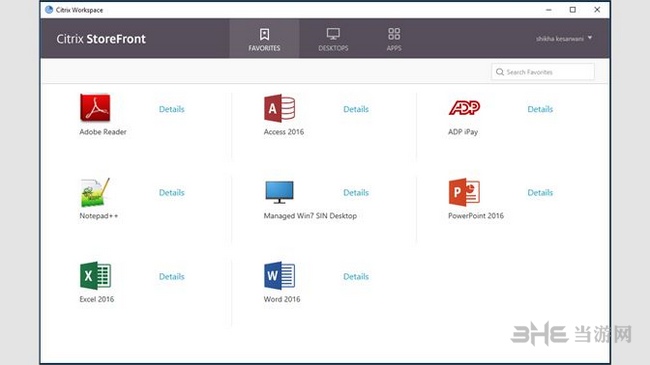Open the shikha kesarwani user dropdown
This screenshot has width=650, height=365.
(x=564, y=39)
